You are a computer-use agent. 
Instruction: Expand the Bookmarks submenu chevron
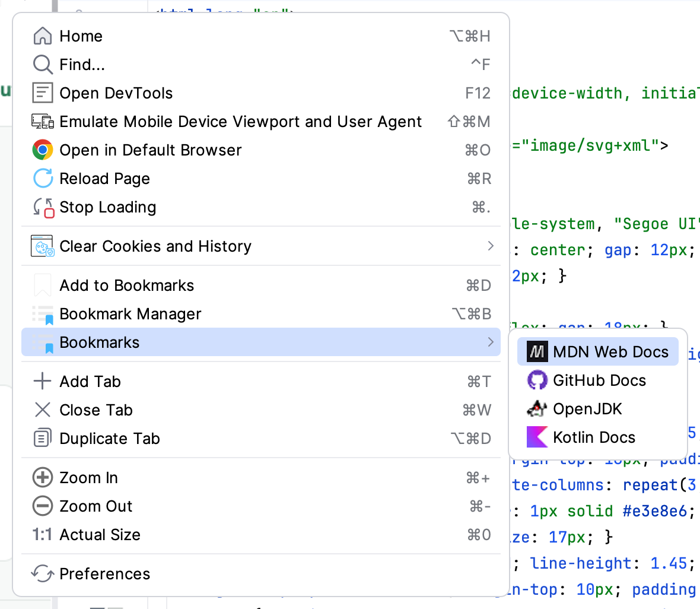point(491,342)
